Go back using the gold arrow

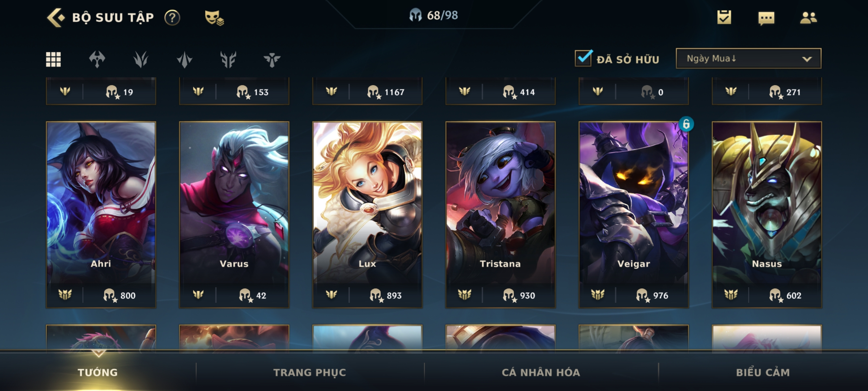(x=56, y=17)
